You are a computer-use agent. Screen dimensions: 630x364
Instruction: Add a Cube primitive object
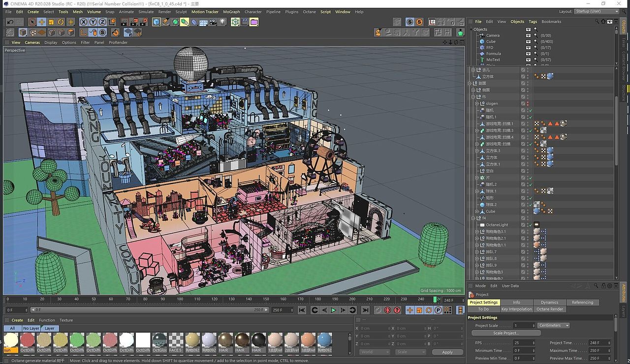[156, 22]
